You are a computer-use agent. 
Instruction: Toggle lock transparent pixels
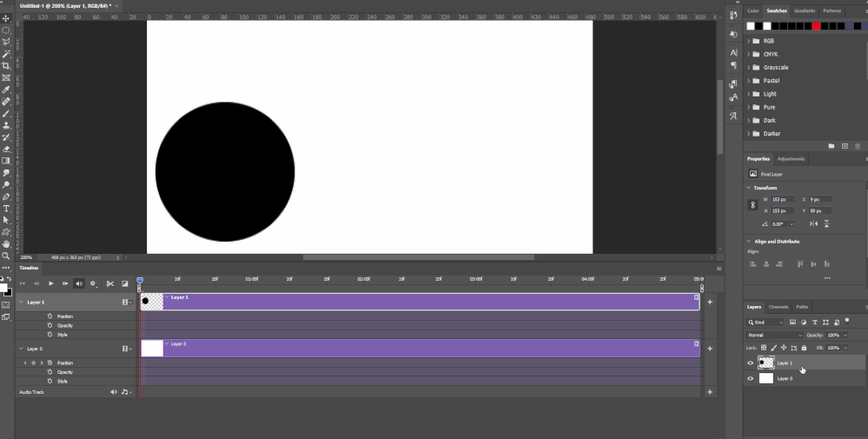point(764,348)
